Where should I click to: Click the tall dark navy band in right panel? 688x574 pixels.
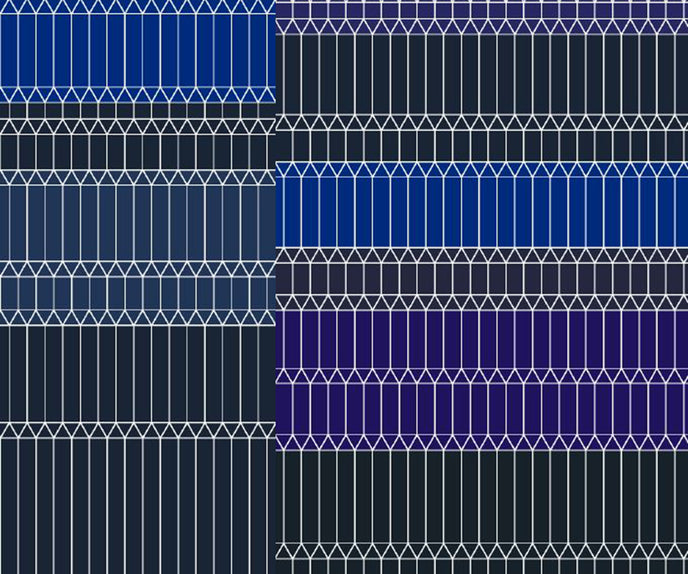tap(482, 75)
